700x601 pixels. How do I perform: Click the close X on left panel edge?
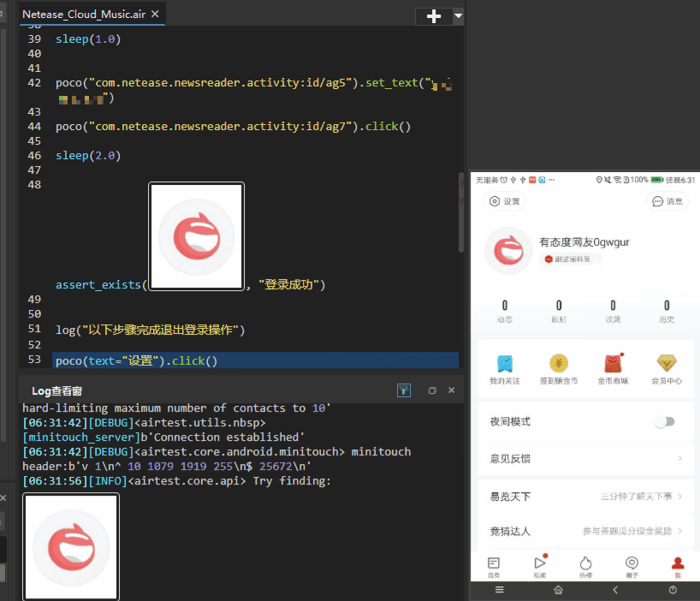coord(3,497)
